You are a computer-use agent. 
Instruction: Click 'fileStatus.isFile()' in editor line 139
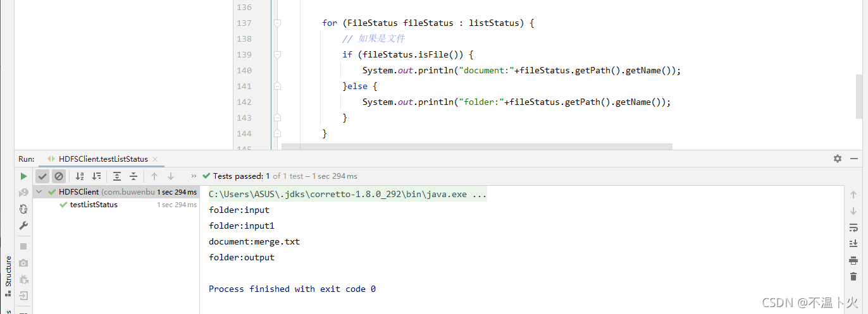click(414, 54)
